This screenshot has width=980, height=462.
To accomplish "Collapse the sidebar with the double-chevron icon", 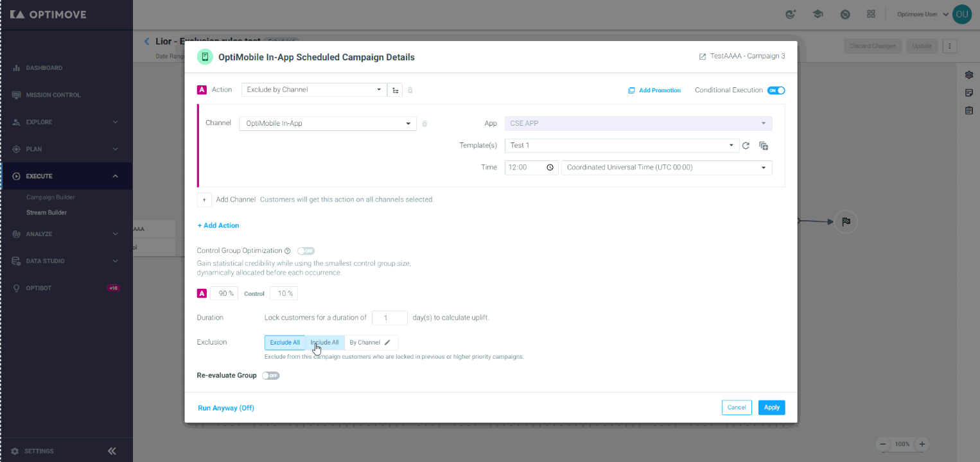I will click(x=112, y=451).
